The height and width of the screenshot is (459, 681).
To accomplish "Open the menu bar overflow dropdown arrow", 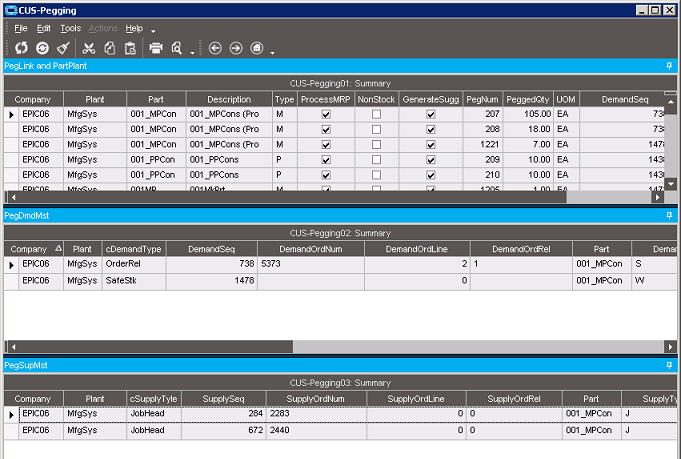I will pos(153,31).
